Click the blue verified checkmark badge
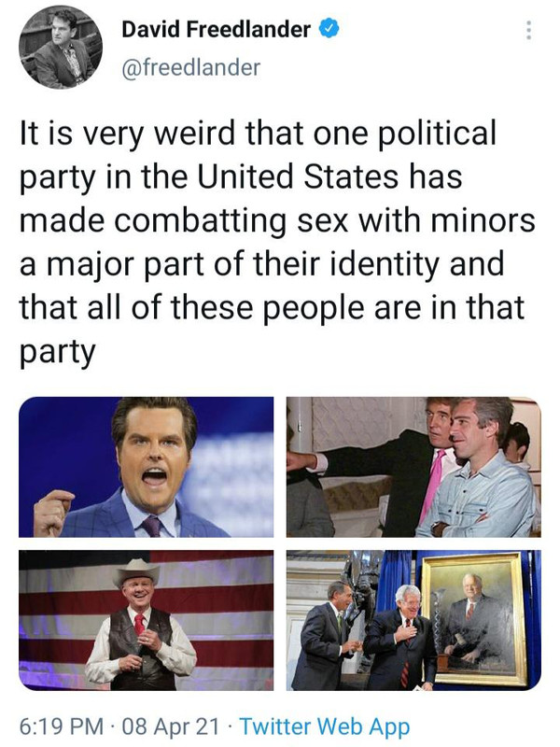560x747 pixels. pyautogui.click(x=329, y=30)
